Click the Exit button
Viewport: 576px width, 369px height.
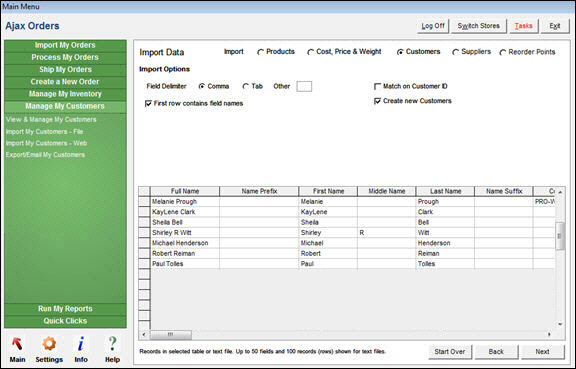pos(555,26)
